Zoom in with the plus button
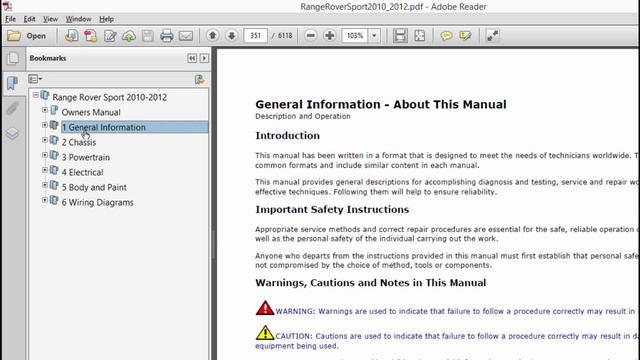The height and width of the screenshot is (360, 640). [x=329, y=36]
